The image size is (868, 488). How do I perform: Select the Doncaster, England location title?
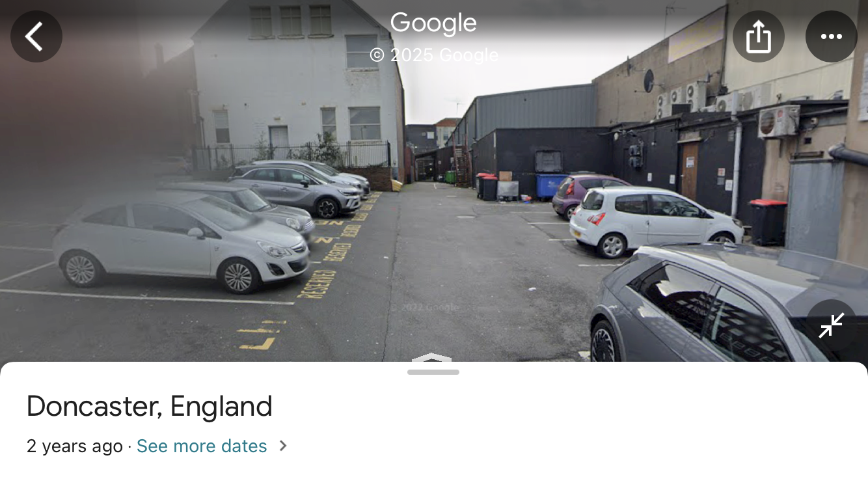[150, 407]
